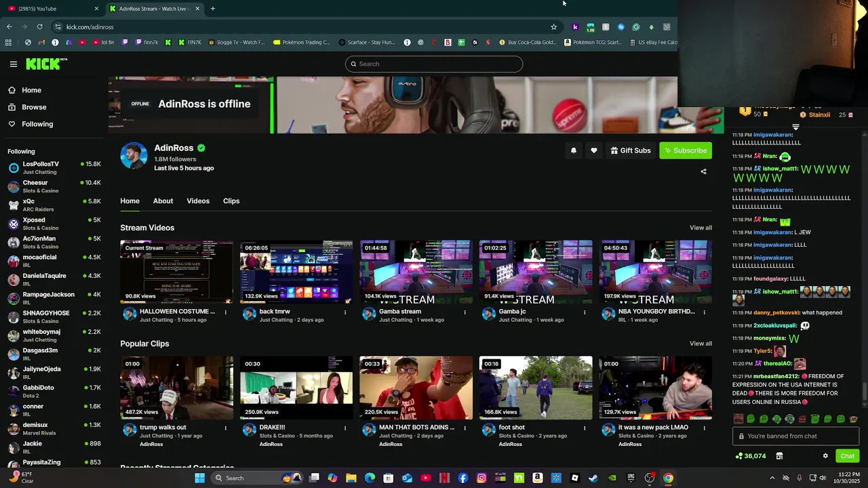Click the Gift Subs button
This screenshot has height=488, width=868.
(631, 150)
